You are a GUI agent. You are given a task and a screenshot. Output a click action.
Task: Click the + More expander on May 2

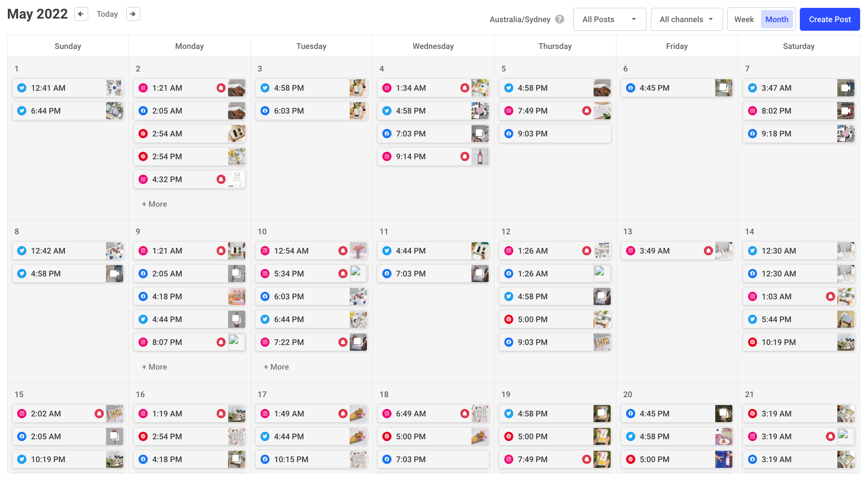click(x=153, y=204)
